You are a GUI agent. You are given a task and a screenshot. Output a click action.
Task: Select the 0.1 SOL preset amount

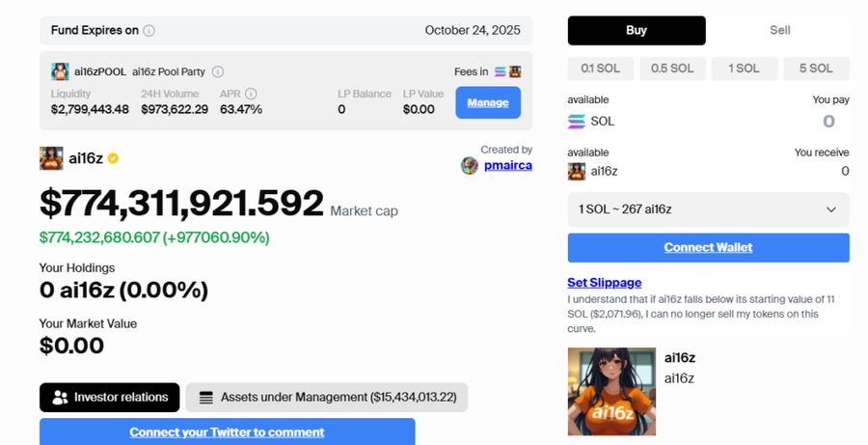tap(601, 69)
